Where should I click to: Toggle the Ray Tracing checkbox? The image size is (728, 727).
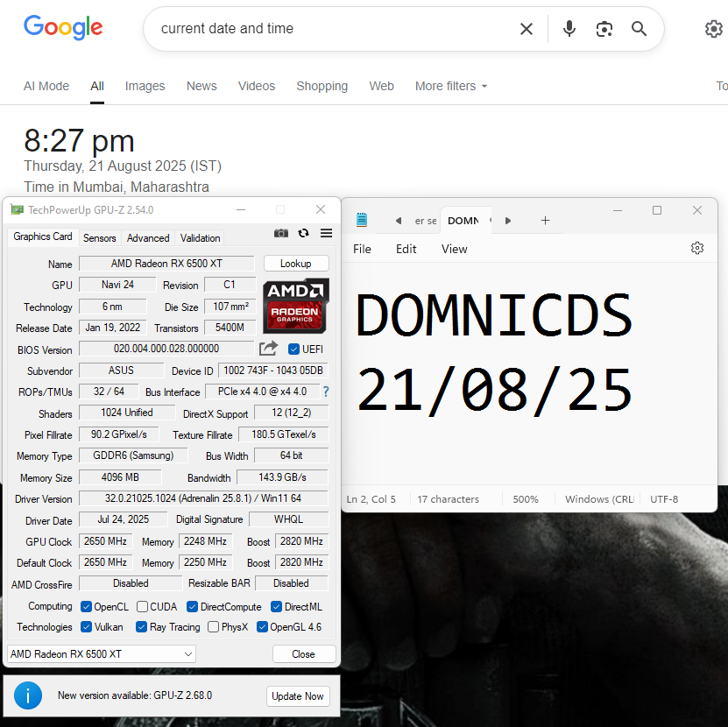pos(142,627)
